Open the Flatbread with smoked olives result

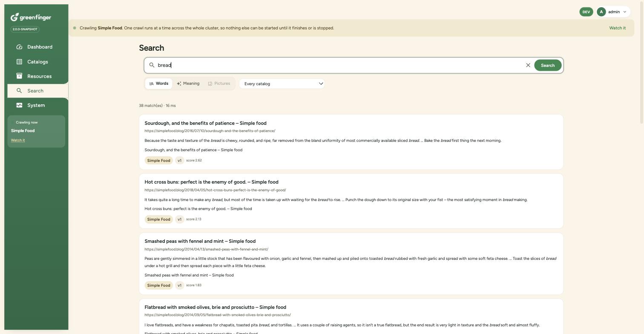[x=215, y=307]
